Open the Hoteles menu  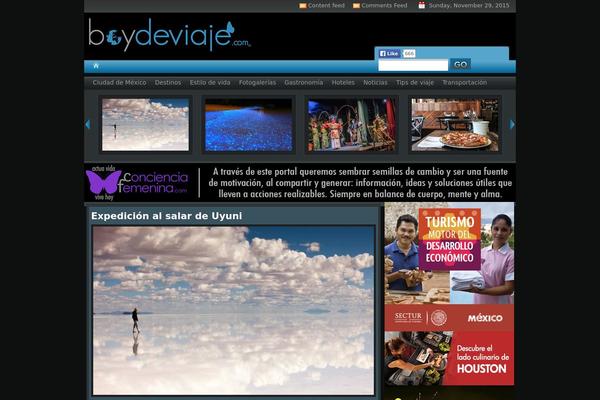coord(343,83)
